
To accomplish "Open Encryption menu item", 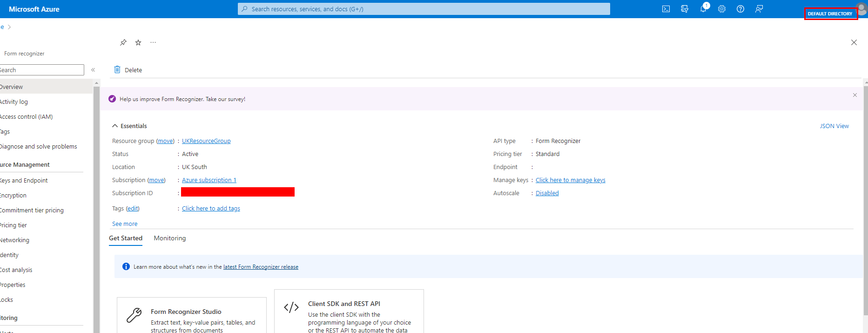I will click(47, 195).
